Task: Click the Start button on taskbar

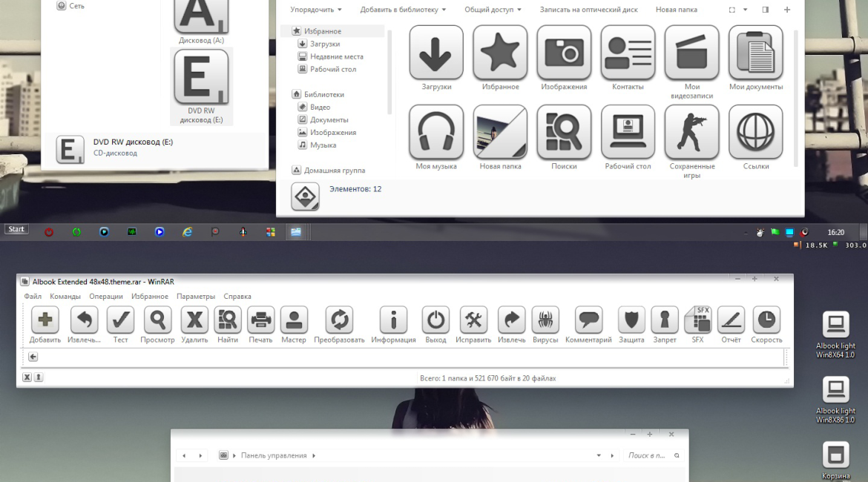Action: tap(16, 229)
